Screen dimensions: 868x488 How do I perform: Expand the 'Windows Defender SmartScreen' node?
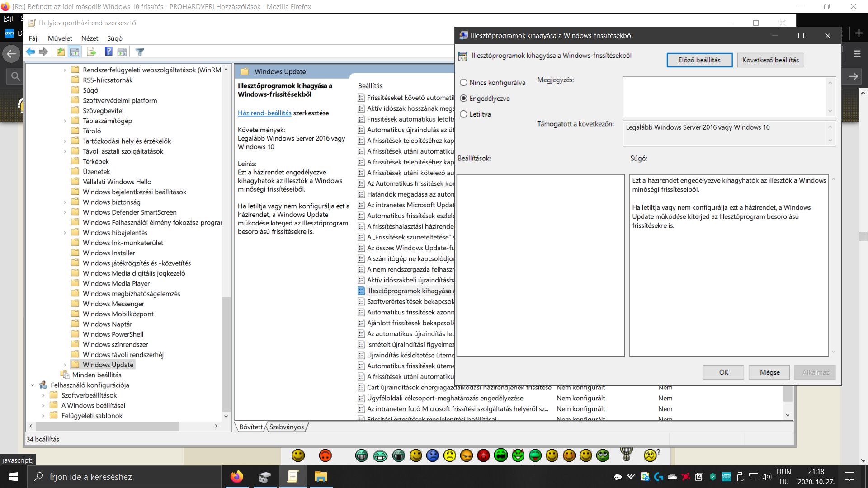click(65, 212)
